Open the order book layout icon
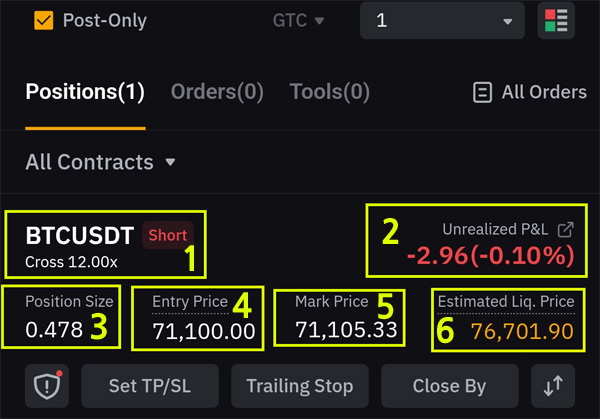 (556, 21)
